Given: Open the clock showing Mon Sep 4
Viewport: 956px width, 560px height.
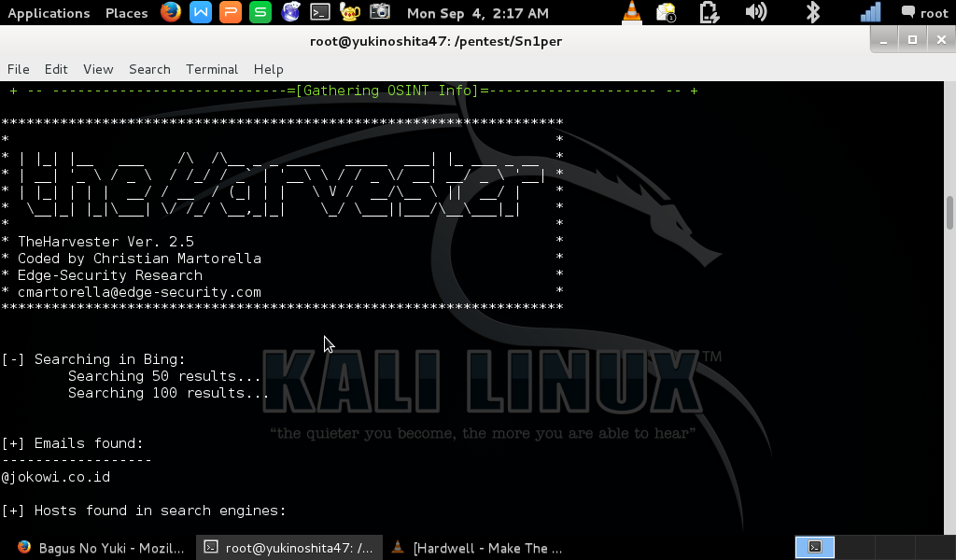Looking at the screenshot, I should (x=477, y=13).
